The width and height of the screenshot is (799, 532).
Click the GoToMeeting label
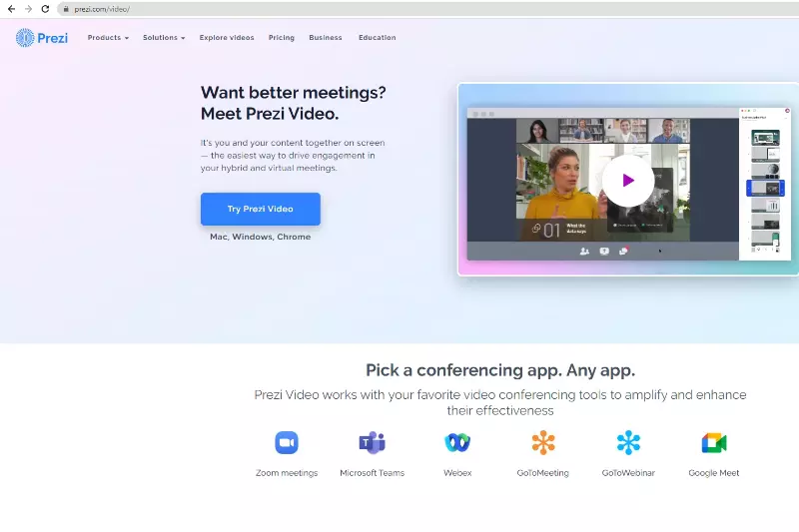click(x=542, y=473)
